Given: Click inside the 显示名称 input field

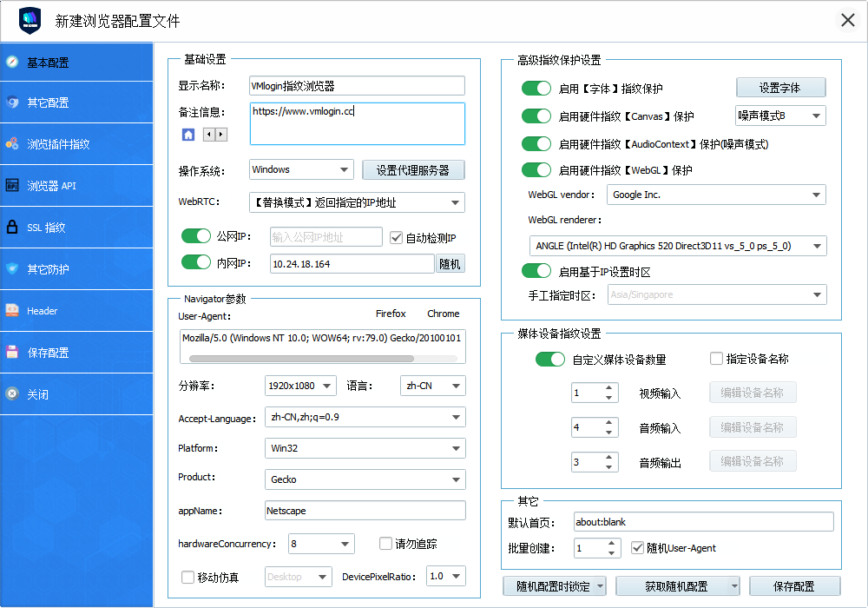Looking at the screenshot, I should (356, 85).
